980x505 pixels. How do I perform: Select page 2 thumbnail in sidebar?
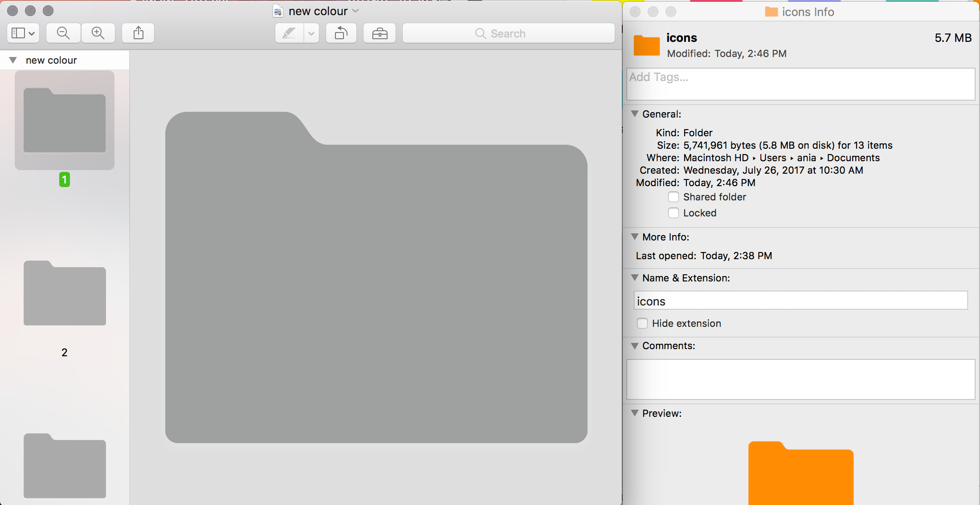(64, 293)
